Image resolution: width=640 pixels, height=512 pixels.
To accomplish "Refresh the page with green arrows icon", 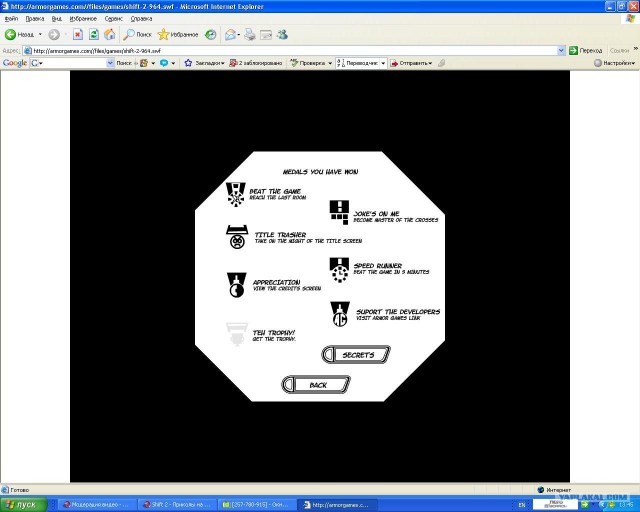I will pos(94,35).
